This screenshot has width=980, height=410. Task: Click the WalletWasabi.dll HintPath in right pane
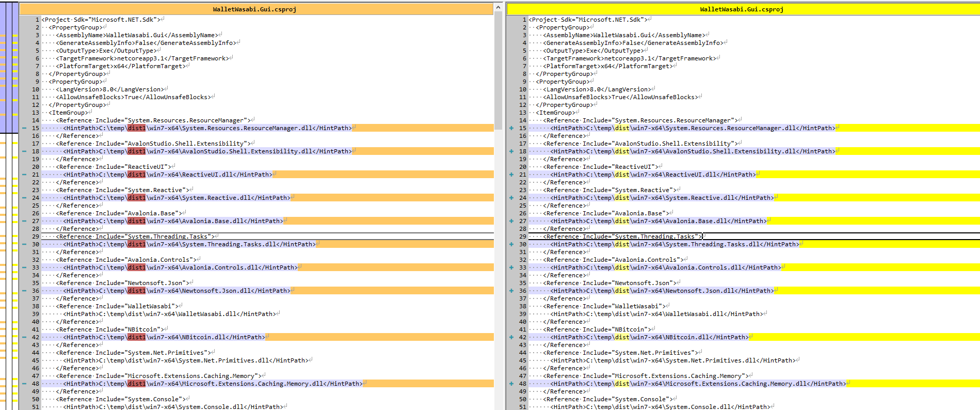[x=657, y=314]
